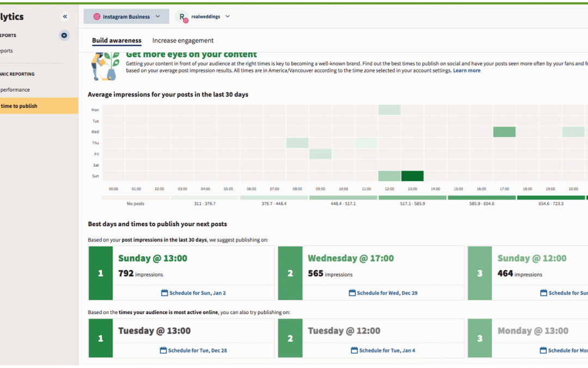
Task: Select the Monday @ 13:00 suggestion heading
Action: 533,331
